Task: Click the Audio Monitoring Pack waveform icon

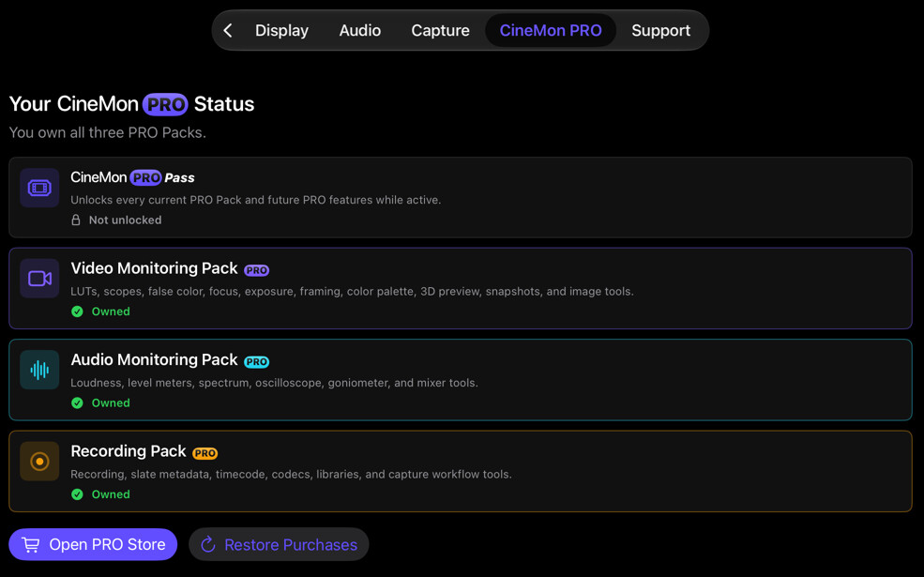Action: (x=39, y=370)
